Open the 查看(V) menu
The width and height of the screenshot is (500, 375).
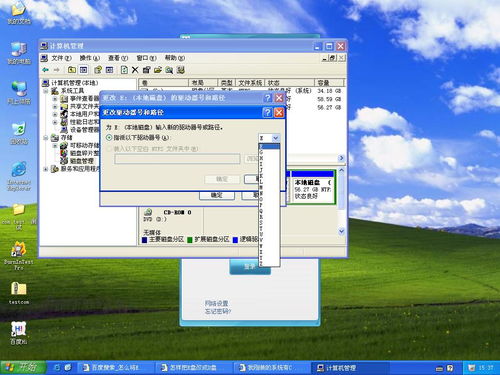pyautogui.click(x=118, y=58)
